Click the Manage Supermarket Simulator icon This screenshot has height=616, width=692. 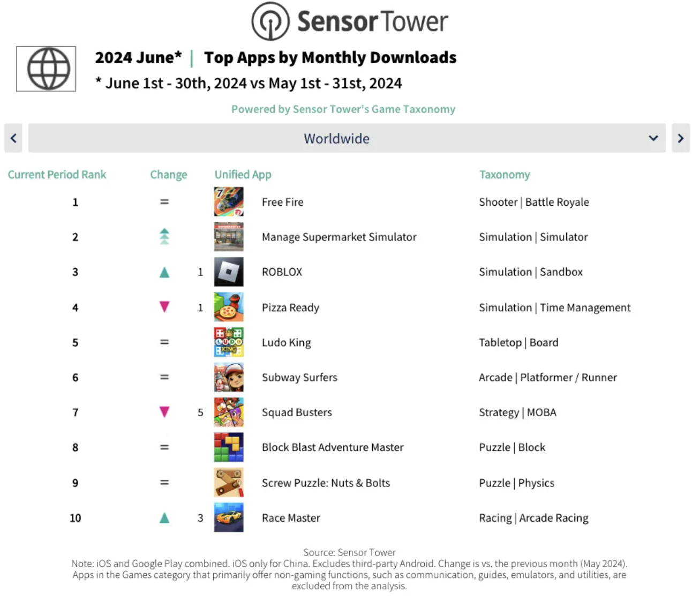(x=228, y=237)
